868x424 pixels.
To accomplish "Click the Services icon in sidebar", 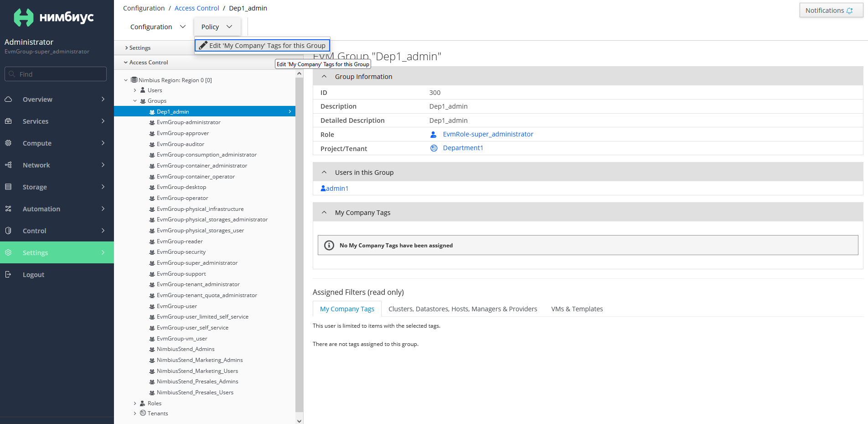I will click(x=8, y=121).
